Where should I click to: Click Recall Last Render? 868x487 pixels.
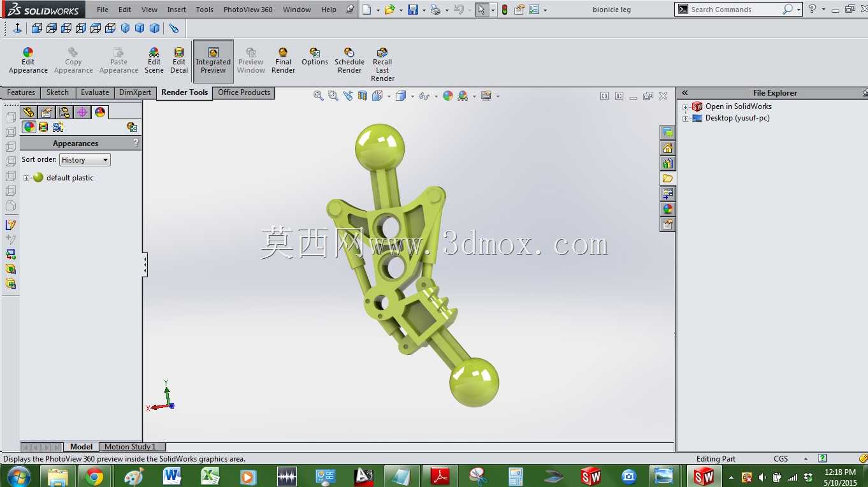[382, 65]
